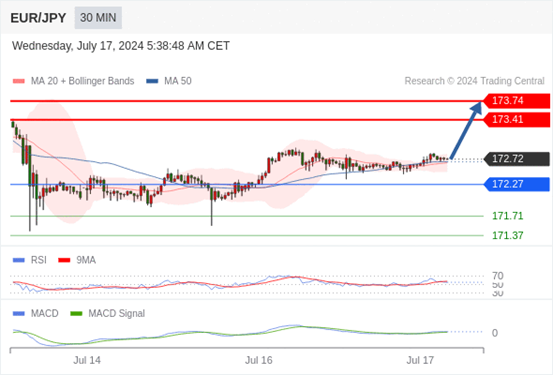This screenshot has width=553, height=375.
Task: Click the MACD Signal legend label
Action: click(116, 314)
